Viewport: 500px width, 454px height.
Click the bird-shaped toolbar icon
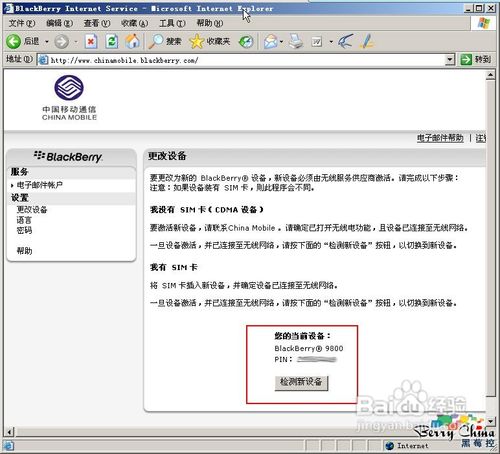(x=345, y=41)
